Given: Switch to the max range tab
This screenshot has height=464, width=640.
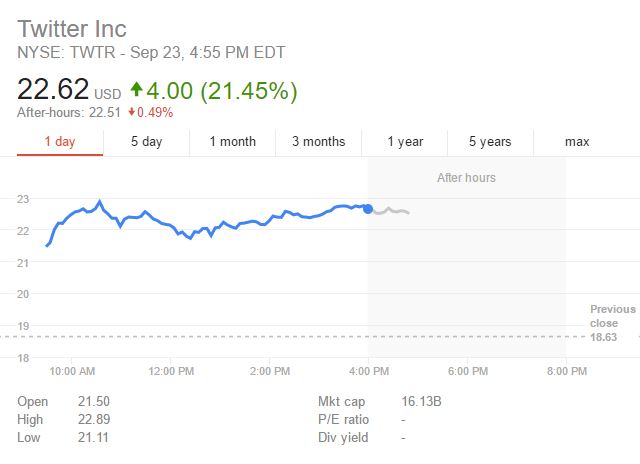Looking at the screenshot, I should tap(577, 142).
